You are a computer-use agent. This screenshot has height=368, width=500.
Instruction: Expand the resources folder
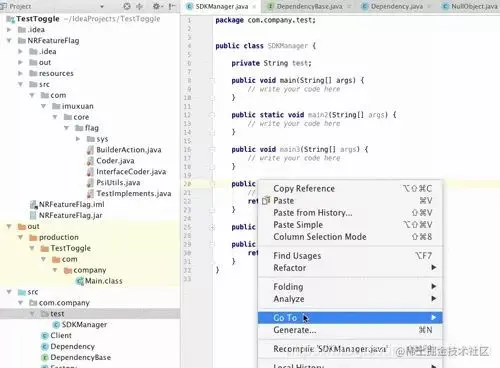pyautogui.click(x=20, y=73)
